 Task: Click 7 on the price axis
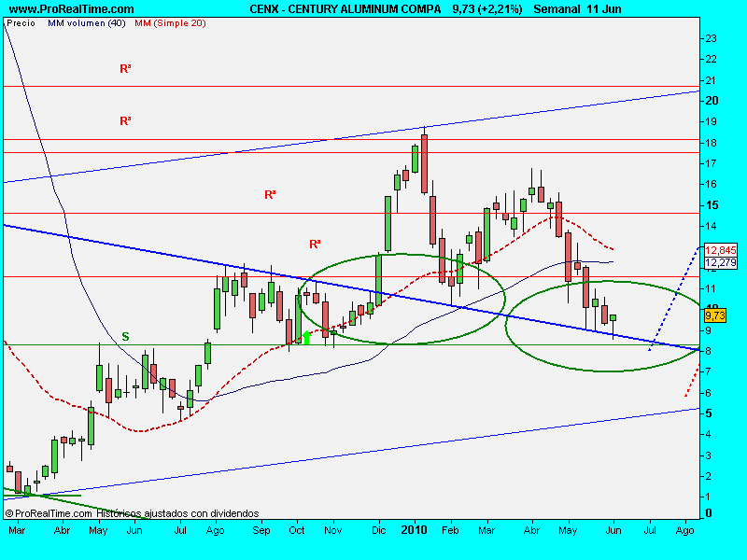709,371
